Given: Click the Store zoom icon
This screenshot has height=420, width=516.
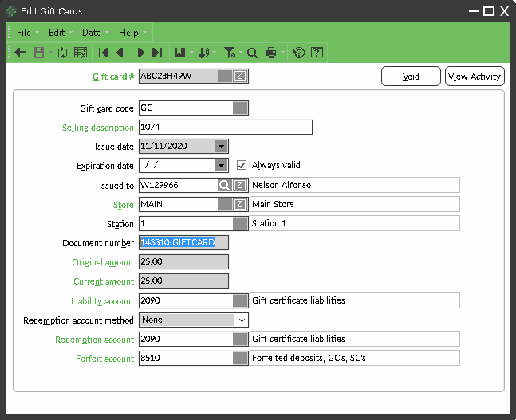Looking at the screenshot, I should tap(240, 205).
